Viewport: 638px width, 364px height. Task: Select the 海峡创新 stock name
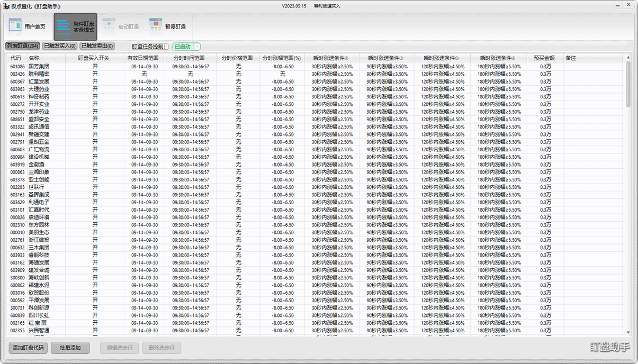[39, 278]
